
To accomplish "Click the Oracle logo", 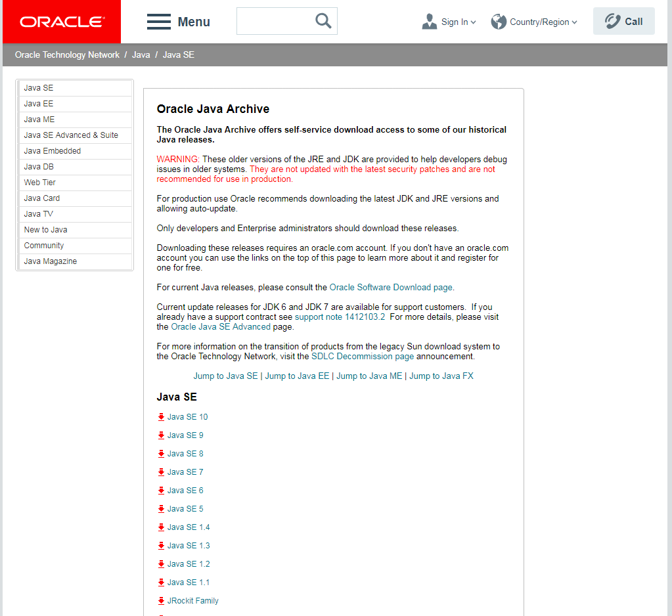I will [62, 22].
